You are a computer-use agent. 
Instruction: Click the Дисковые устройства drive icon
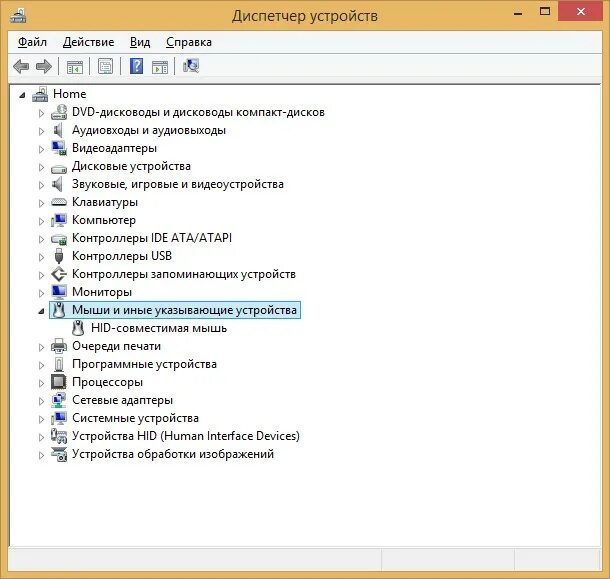pyautogui.click(x=59, y=168)
